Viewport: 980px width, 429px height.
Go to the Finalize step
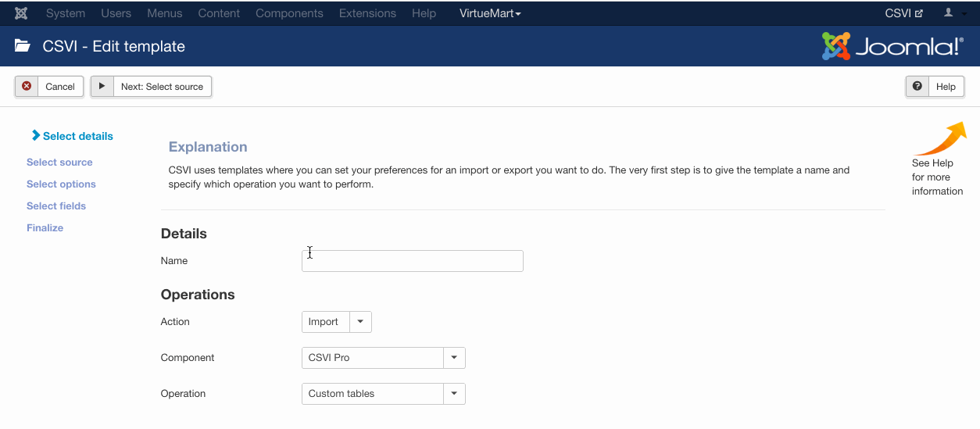click(x=45, y=228)
